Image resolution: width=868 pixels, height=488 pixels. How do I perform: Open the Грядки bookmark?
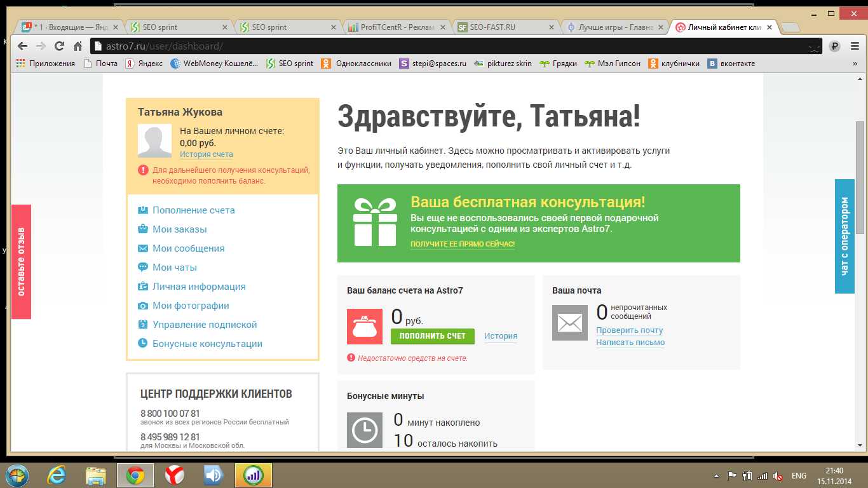tap(559, 64)
